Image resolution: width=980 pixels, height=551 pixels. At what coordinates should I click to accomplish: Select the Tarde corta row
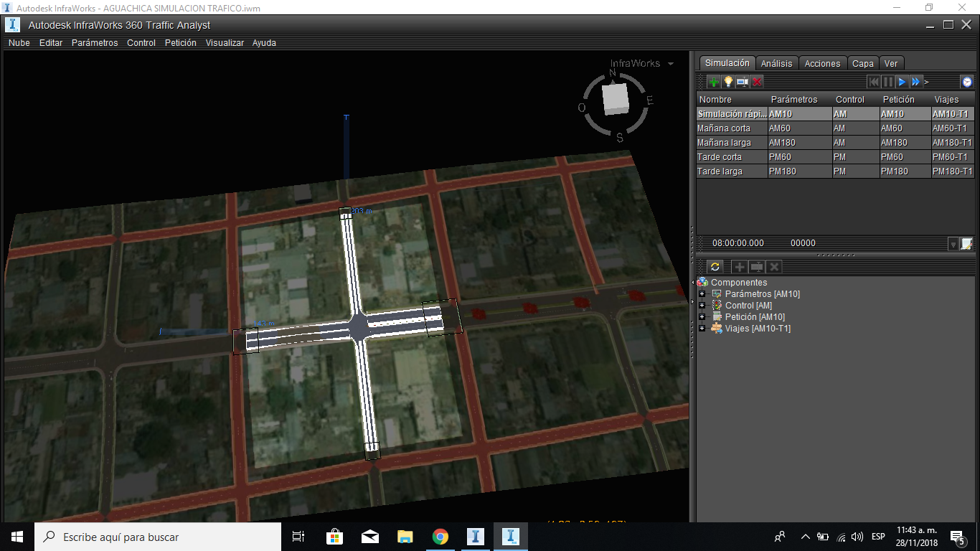835,157
